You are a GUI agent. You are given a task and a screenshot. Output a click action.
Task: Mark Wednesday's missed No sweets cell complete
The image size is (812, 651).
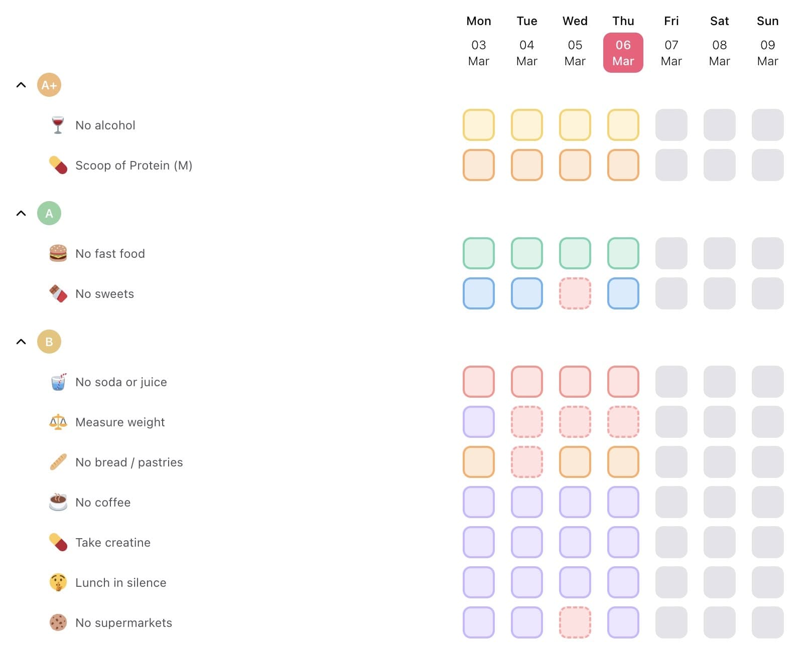point(575,293)
